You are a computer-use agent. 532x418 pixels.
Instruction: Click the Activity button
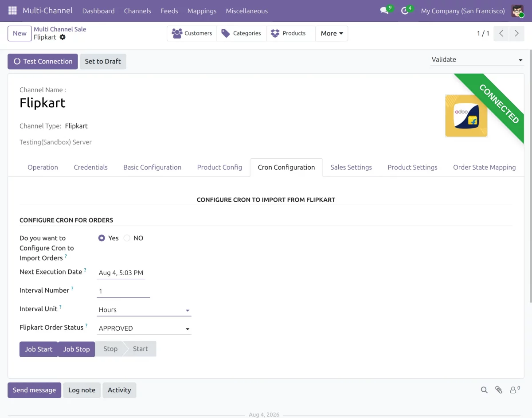click(119, 390)
